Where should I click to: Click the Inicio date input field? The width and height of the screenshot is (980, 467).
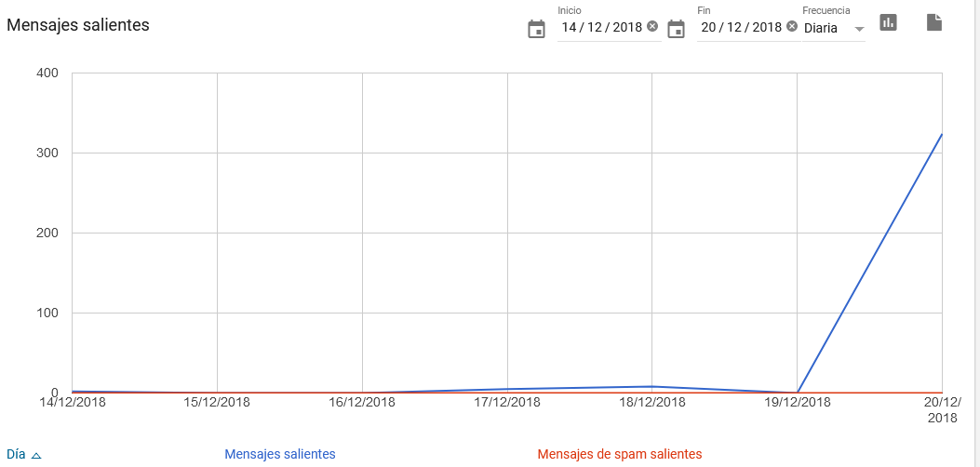[x=601, y=27]
